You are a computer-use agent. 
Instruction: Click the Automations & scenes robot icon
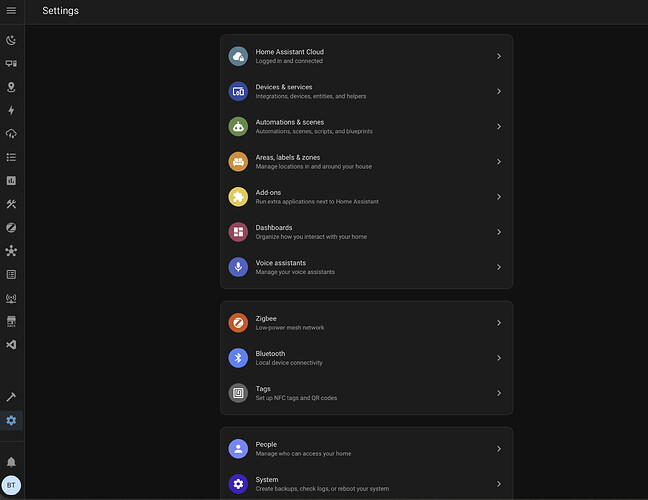[x=238, y=126]
